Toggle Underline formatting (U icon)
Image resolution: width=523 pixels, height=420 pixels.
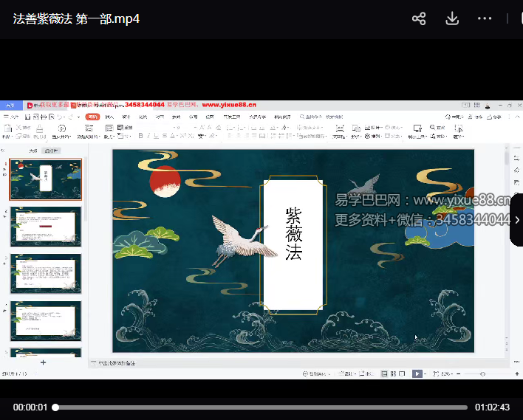[x=157, y=136]
